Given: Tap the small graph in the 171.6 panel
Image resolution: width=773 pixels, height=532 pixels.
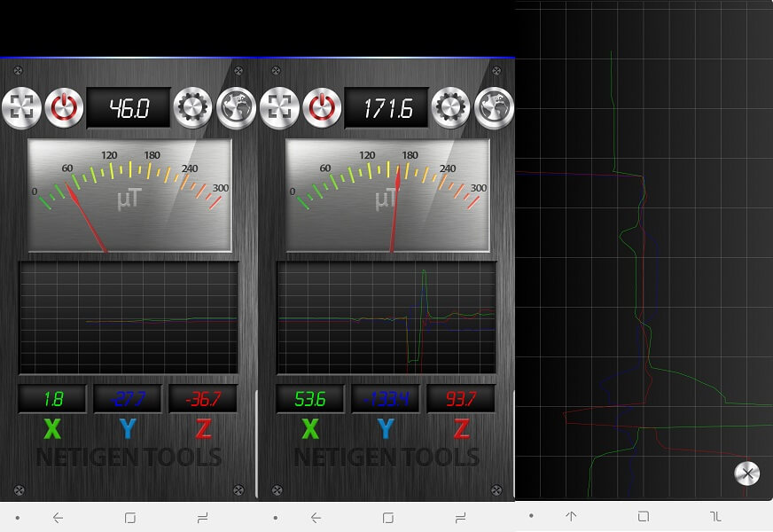Looking at the screenshot, I should pos(386,317).
